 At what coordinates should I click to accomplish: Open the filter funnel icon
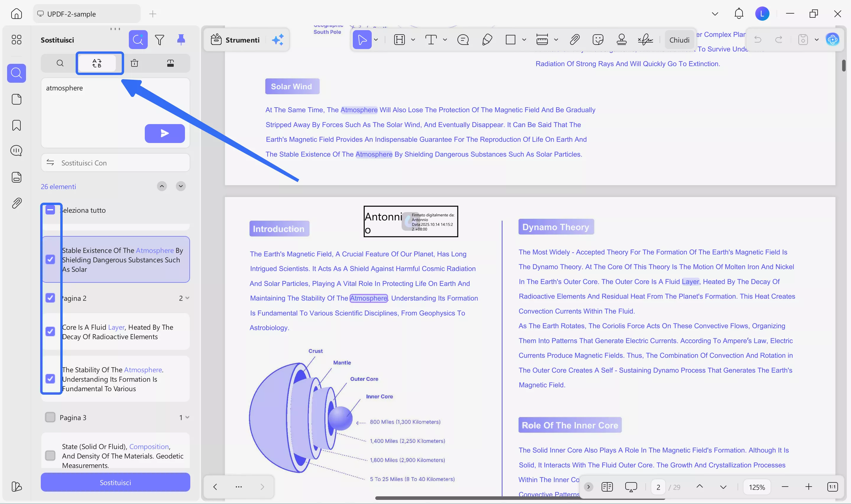159,40
